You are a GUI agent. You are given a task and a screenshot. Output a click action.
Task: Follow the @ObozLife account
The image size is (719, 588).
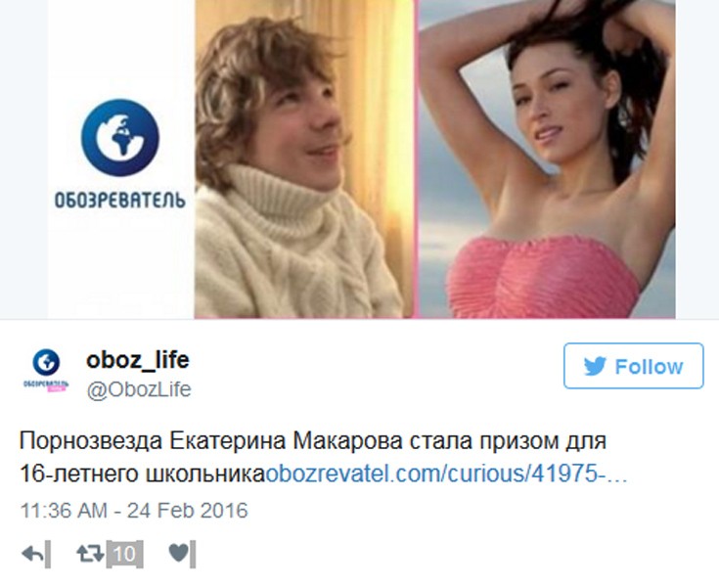633,366
